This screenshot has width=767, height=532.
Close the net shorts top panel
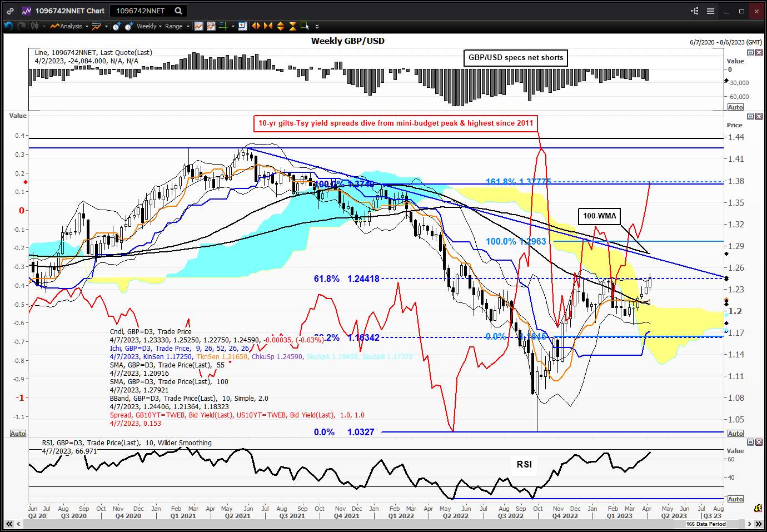pos(758,52)
